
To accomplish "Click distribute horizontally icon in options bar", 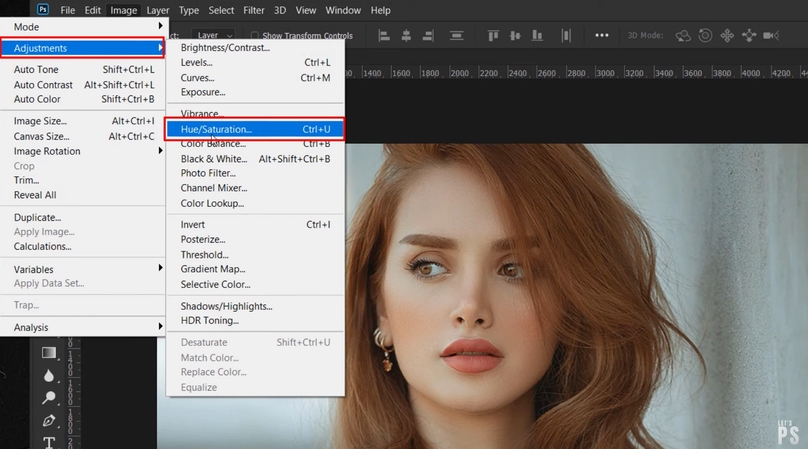I will click(x=566, y=36).
